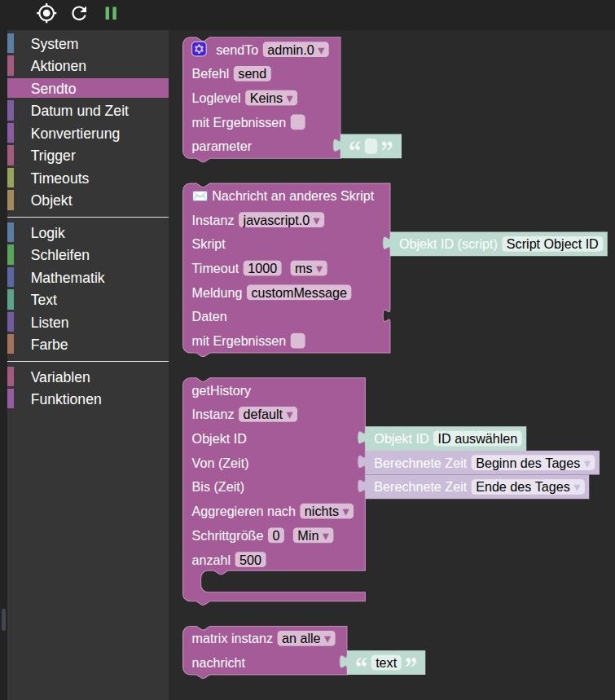
Task: Click the Meldung 'customMessage' field
Action: click(x=299, y=293)
